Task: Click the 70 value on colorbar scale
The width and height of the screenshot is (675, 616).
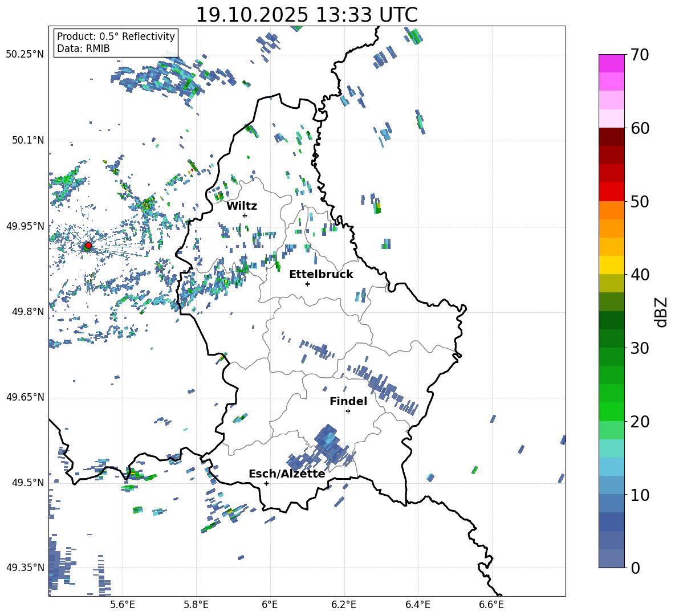Action: [x=641, y=55]
